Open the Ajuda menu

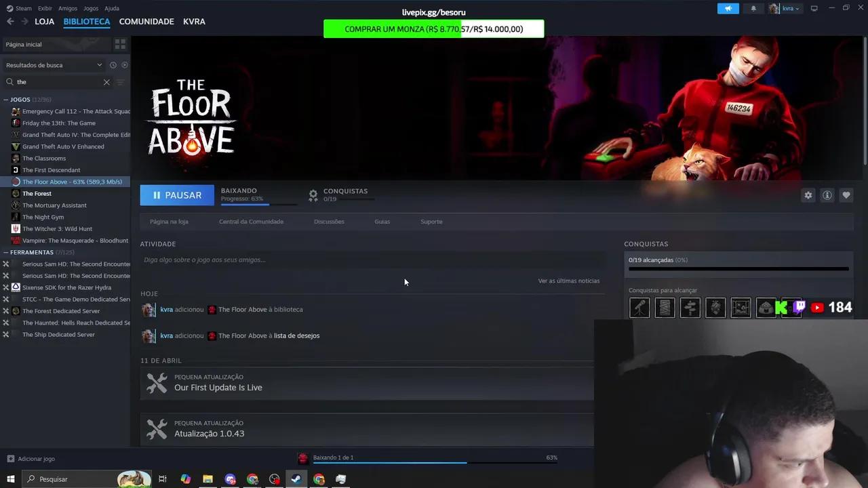112,8
